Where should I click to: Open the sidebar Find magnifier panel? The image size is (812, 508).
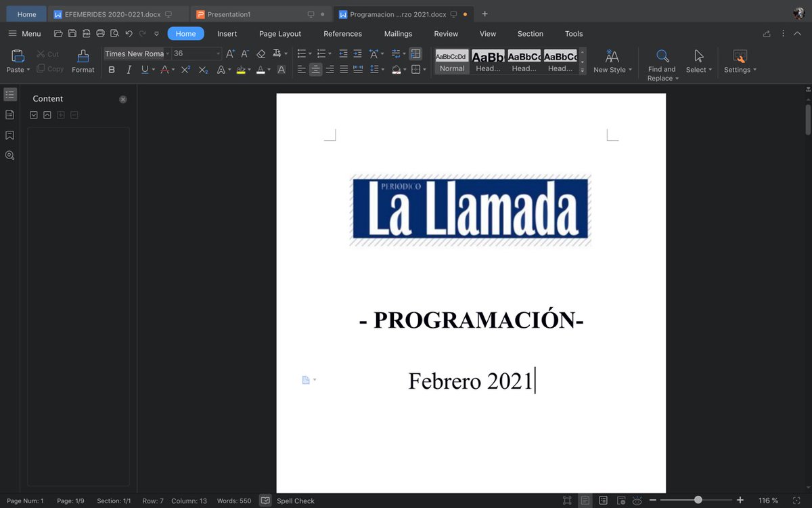[9, 155]
